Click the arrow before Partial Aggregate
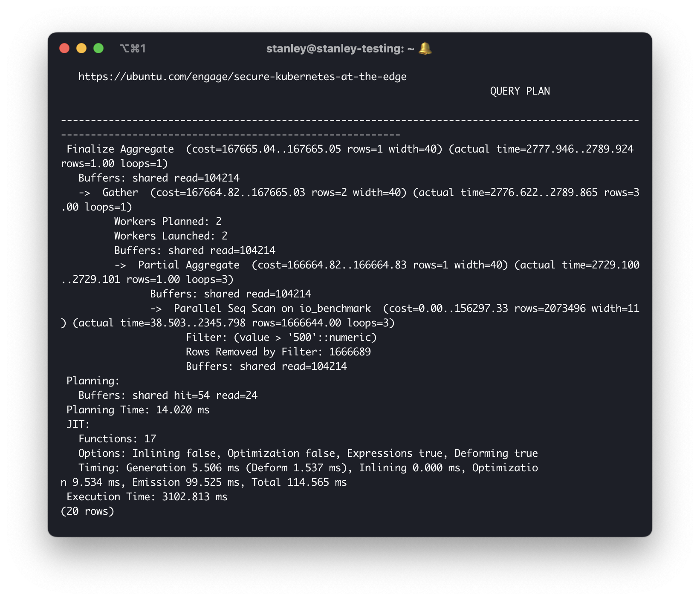Image resolution: width=700 pixels, height=600 pixels. pos(120,265)
